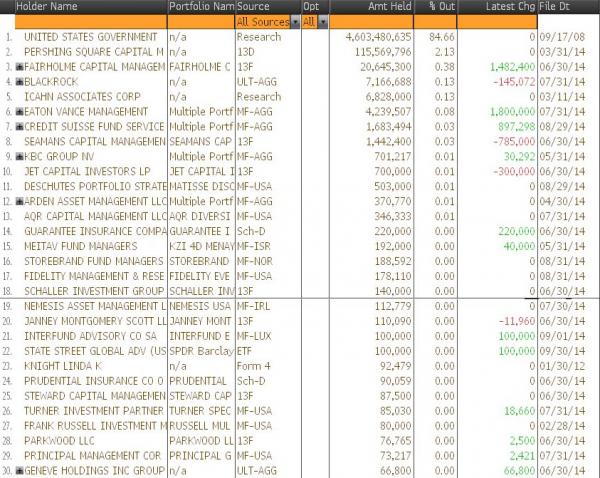Viewport: 600px width, 478px height.
Task: Select Meitav Fund Managers holder
Action: tap(80, 246)
